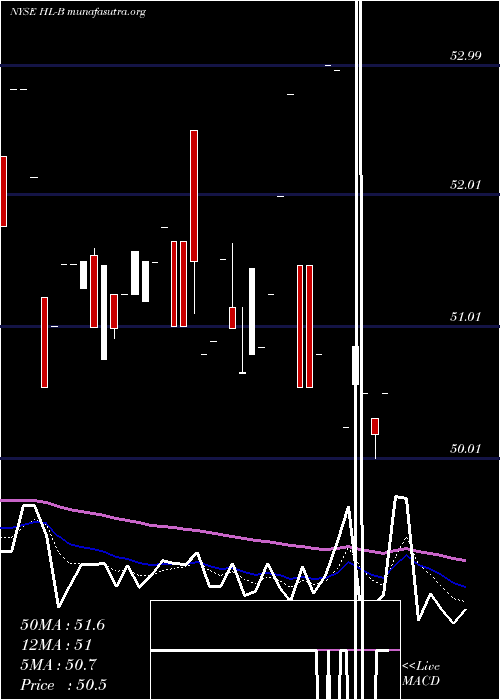Click the 5MA : 50.7 reading

pos(58,665)
